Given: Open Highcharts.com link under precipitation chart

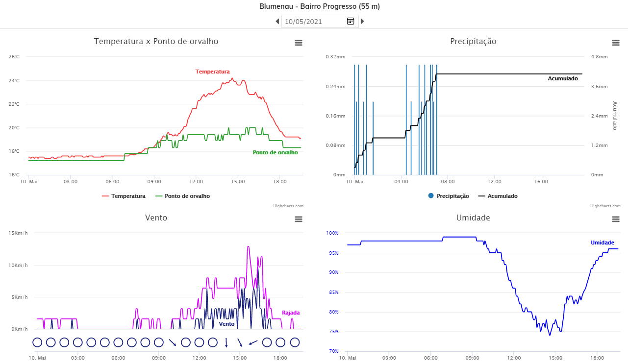Looking at the screenshot, I should pos(606,206).
